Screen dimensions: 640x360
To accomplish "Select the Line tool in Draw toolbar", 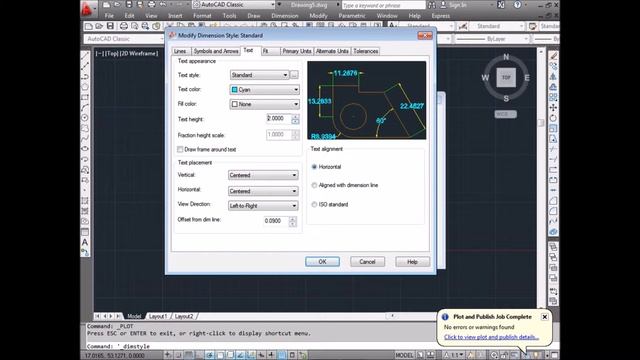I will (x=85, y=56).
